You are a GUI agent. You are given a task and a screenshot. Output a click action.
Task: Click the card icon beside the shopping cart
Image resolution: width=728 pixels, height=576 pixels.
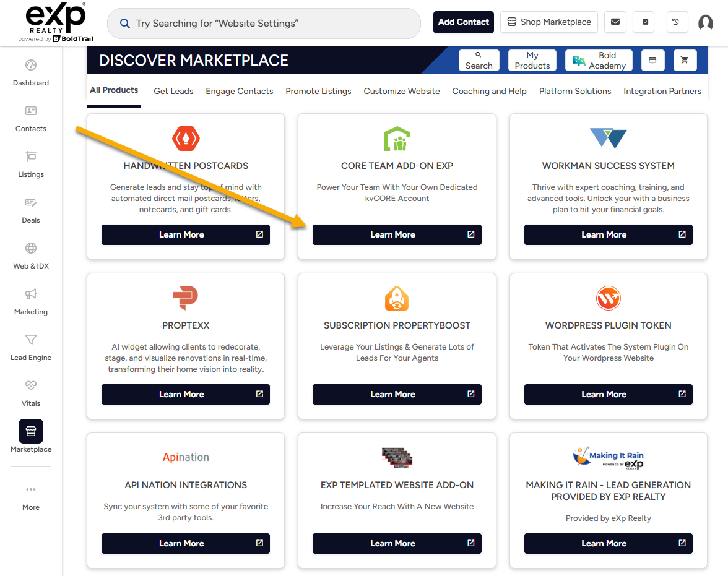[x=652, y=60]
